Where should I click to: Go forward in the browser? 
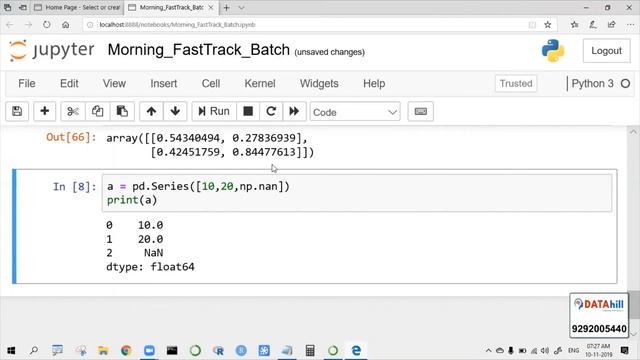click(x=28, y=25)
